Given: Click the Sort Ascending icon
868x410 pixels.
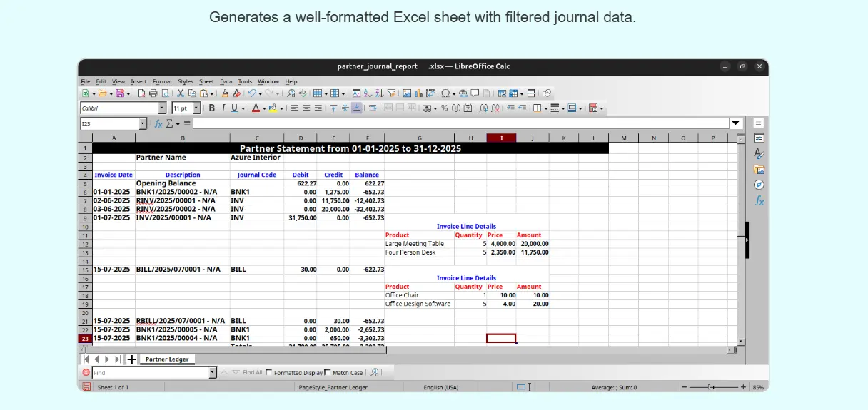Looking at the screenshot, I should [368, 93].
